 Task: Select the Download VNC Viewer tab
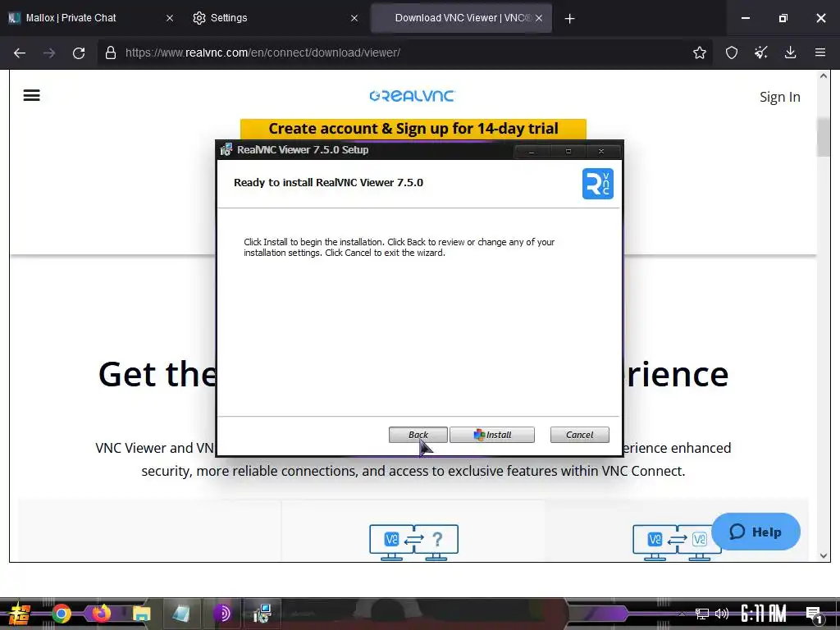[463, 18]
